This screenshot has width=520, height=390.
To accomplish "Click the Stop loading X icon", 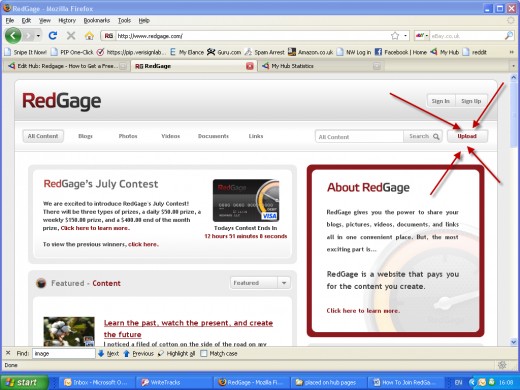I will [x=71, y=35].
